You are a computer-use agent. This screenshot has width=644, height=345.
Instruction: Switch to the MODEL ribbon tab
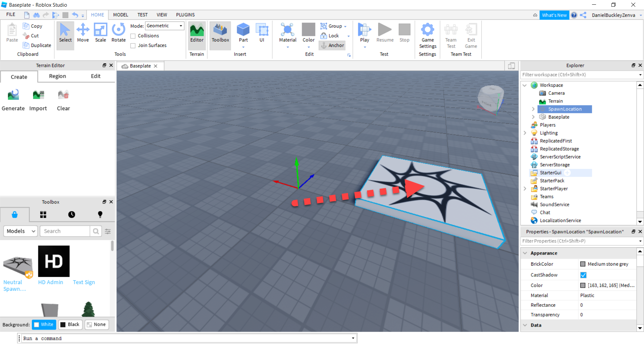tap(120, 15)
